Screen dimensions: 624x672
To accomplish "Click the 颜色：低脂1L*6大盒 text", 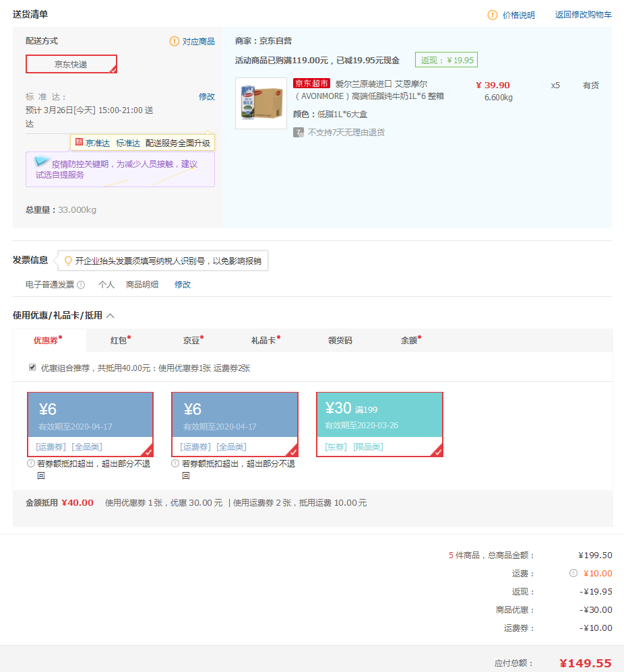I will tap(330, 114).
